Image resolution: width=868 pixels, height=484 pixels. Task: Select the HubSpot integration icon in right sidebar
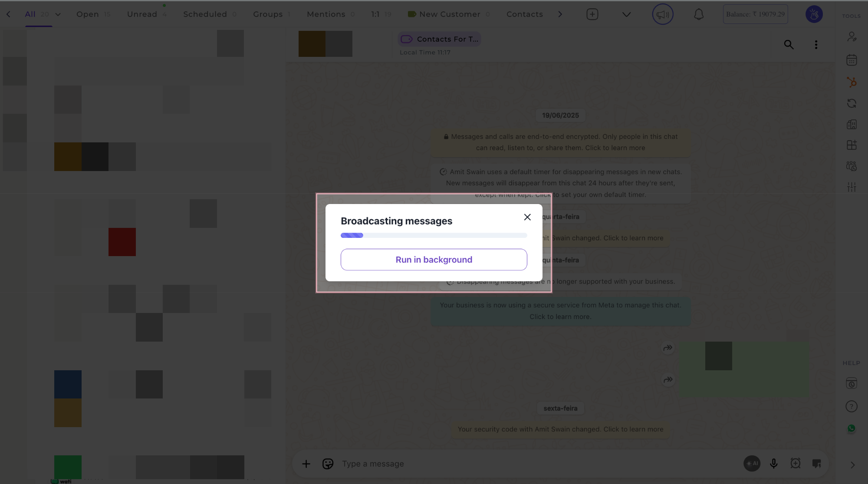coord(852,82)
